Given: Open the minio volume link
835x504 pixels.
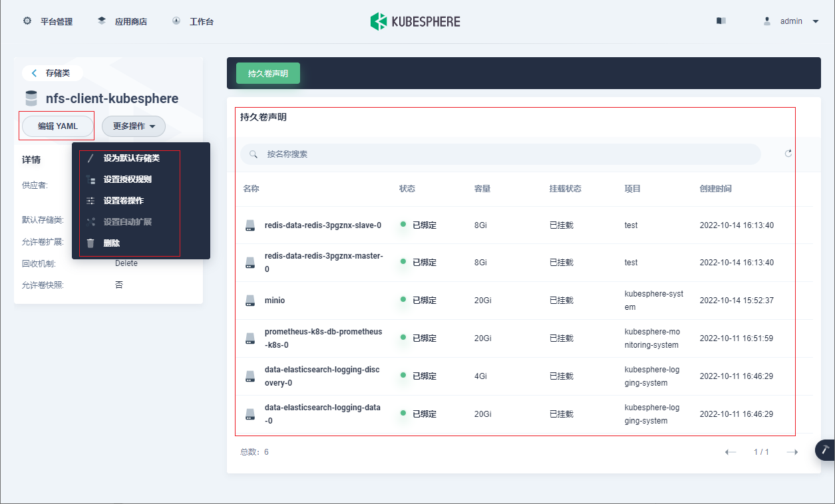Looking at the screenshot, I should [x=275, y=301].
